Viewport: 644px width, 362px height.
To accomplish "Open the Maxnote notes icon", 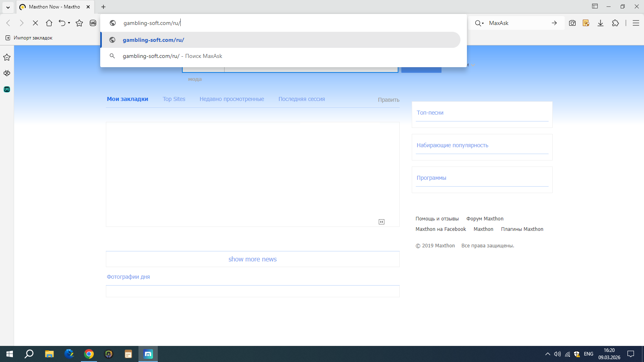I will [x=586, y=23].
